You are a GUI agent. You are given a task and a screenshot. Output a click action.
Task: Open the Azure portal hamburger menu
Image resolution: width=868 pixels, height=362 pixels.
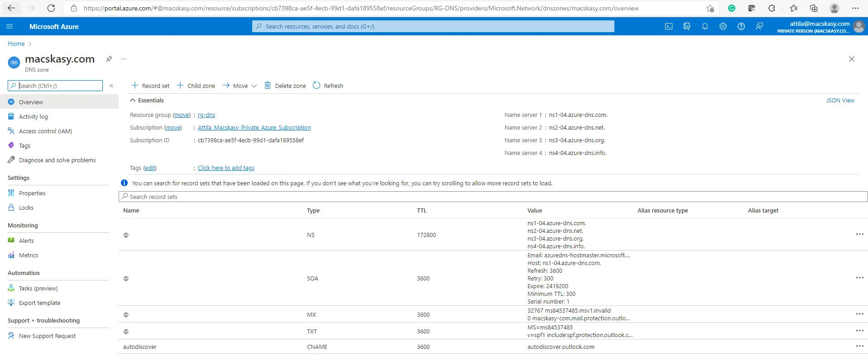(x=10, y=26)
